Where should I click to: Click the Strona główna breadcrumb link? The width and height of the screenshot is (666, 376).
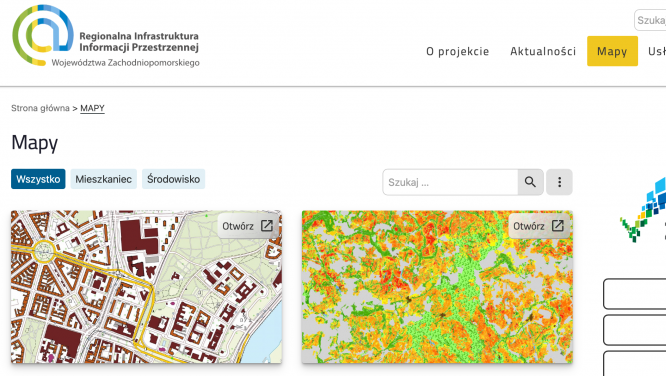pyautogui.click(x=40, y=108)
